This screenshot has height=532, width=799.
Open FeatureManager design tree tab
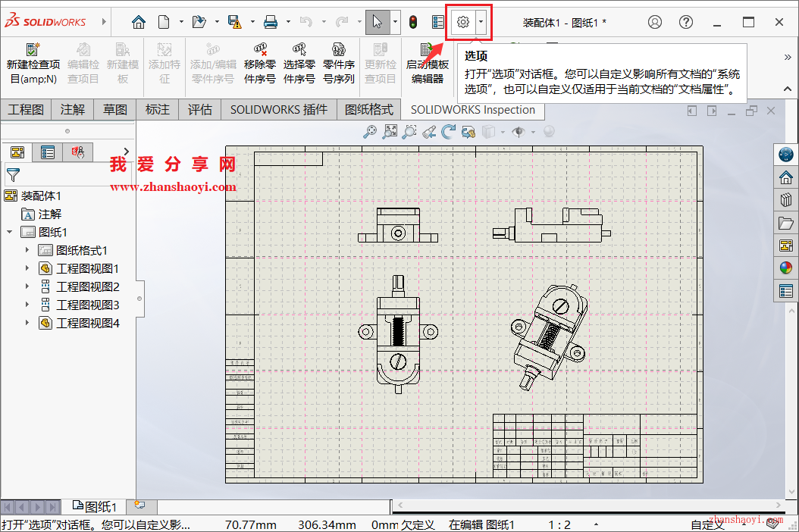[x=17, y=152]
